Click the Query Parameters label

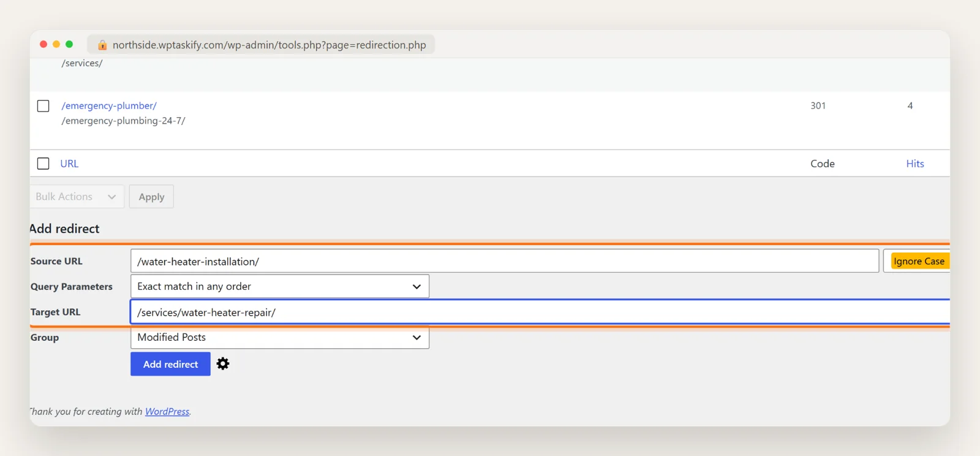click(72, 286)
